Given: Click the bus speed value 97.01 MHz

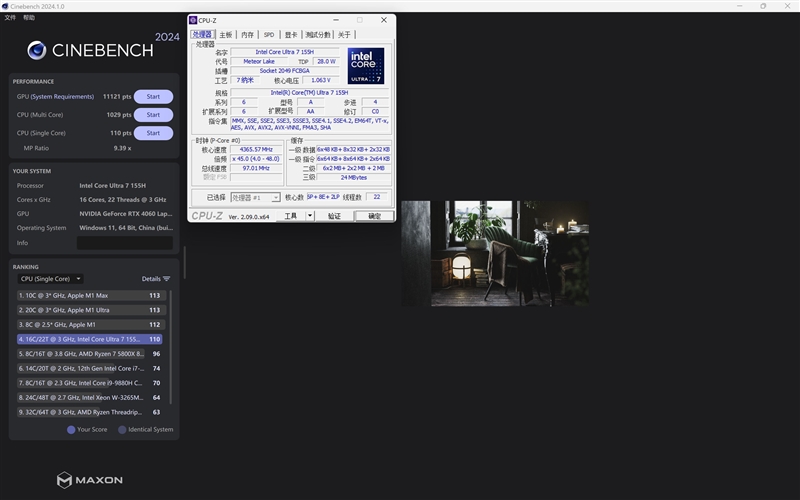Looking at the screenshot, I should coord(256,168).
